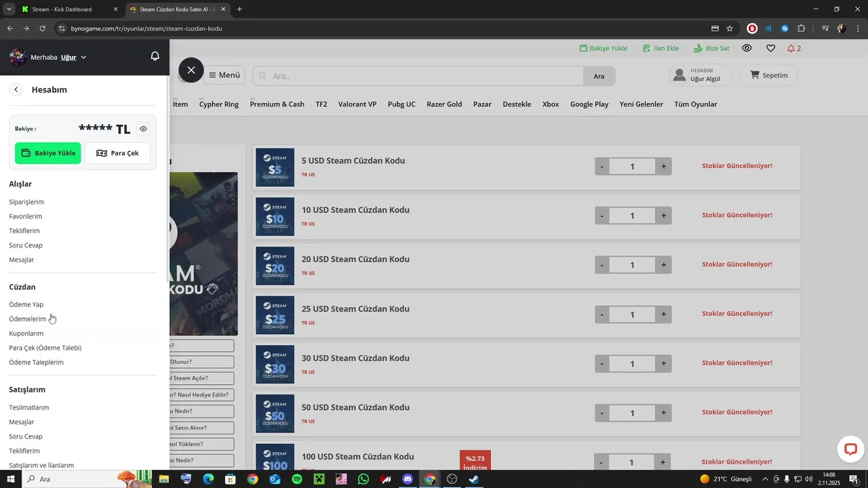868x488 pixels.
Task: Open the media control music-note icon
Action: (825, 28)
